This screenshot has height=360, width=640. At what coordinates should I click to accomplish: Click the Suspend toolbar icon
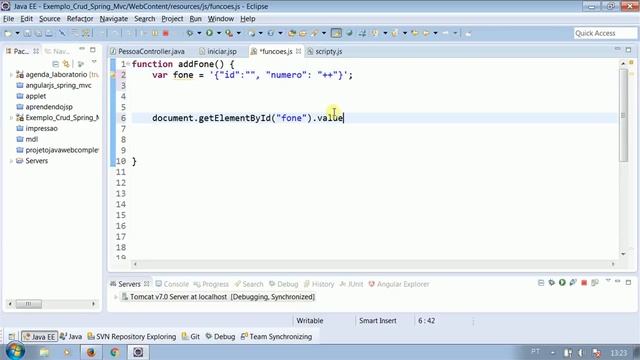coord(155,33)
